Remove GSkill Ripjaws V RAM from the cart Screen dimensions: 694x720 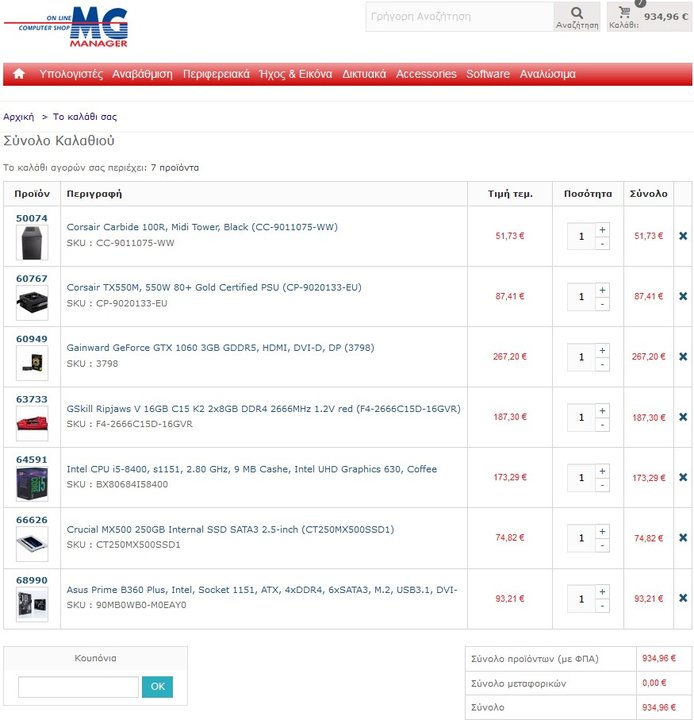tap(683, 417)
